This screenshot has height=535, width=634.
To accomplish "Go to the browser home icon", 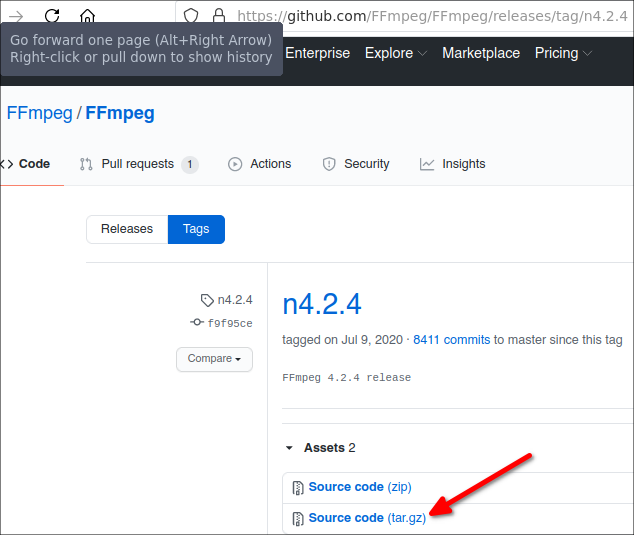I will click(87, 16).
